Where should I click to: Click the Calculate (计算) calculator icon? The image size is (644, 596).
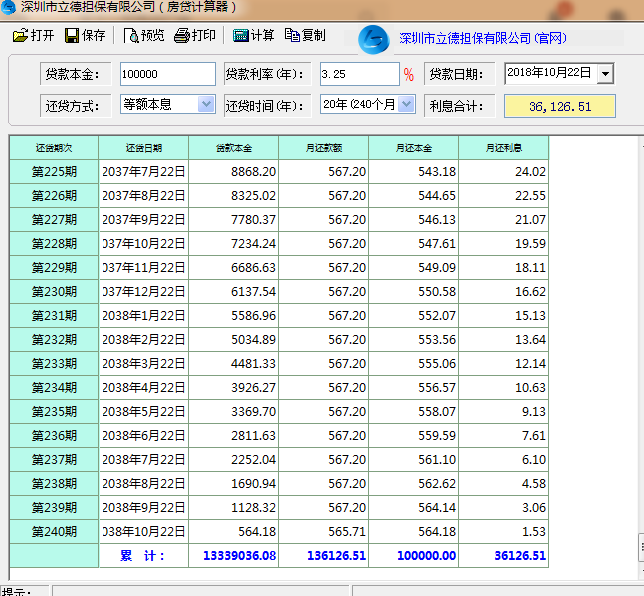tap(241, 36)
